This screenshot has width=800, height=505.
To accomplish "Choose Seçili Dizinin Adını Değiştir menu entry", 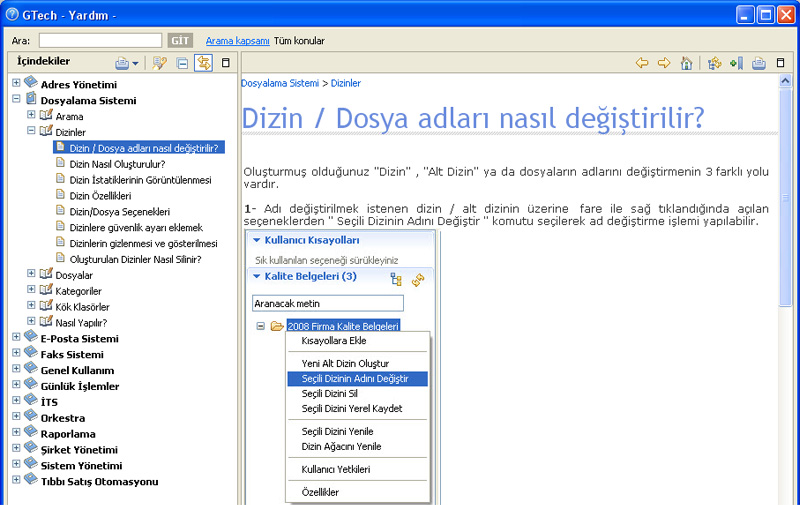I will click(x=357, y=378).
